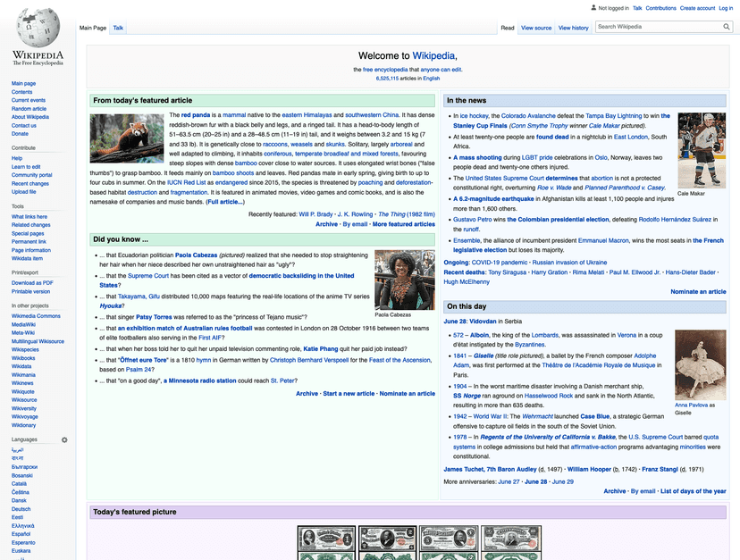Switch to the Talk tab
This screenshot has height=560, width=740.
point(118,28)
